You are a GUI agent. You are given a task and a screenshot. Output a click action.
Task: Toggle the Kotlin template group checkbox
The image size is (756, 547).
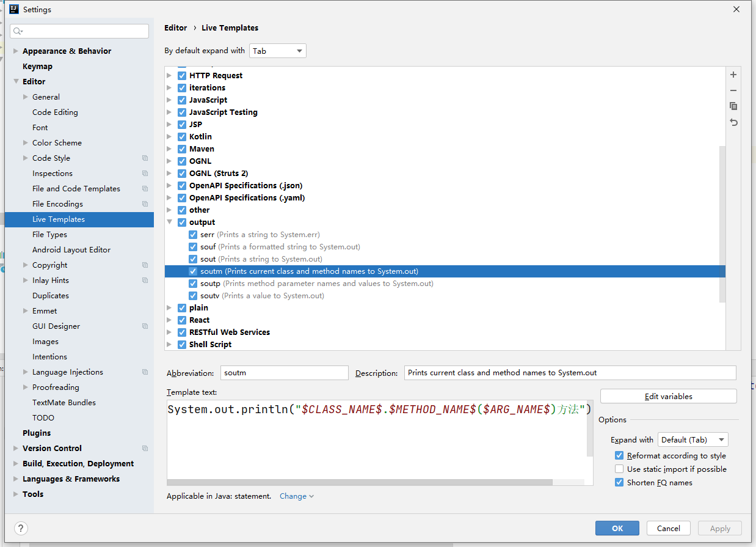[x=182, y=137]
